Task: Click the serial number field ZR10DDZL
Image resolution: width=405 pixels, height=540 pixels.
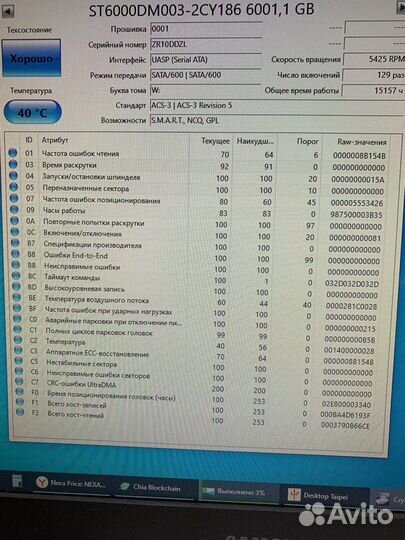Action: [x=206, y=44]
